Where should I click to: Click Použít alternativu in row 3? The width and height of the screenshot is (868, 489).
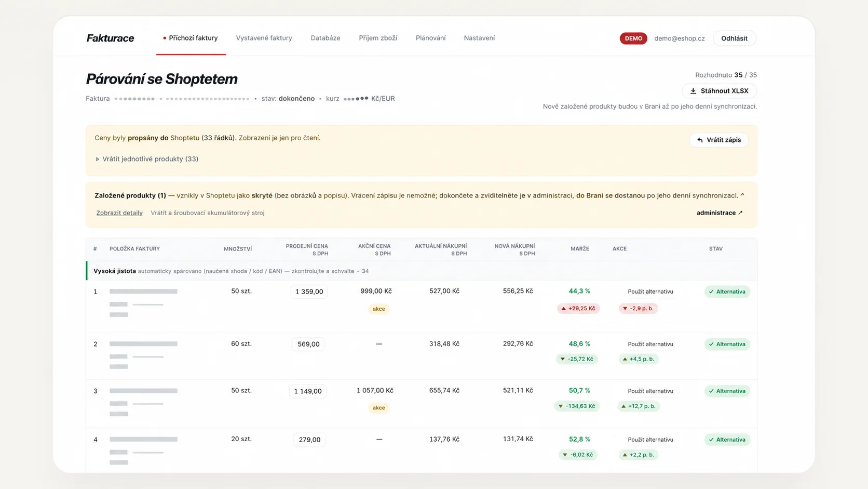pyautogui.click(x=650, y=391)
